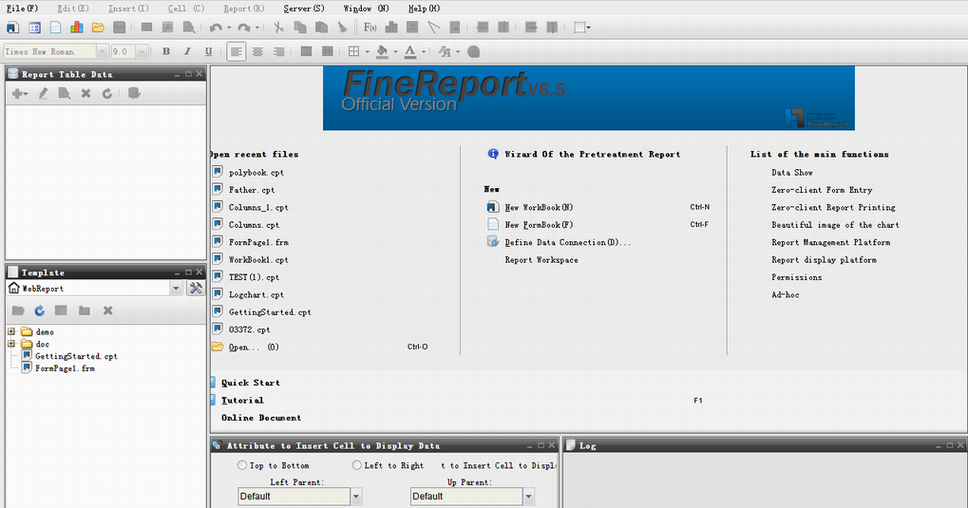Open a file using the yellow folder toolbar icon
Viewport: 968px width, 508px height.
[98, 27]
